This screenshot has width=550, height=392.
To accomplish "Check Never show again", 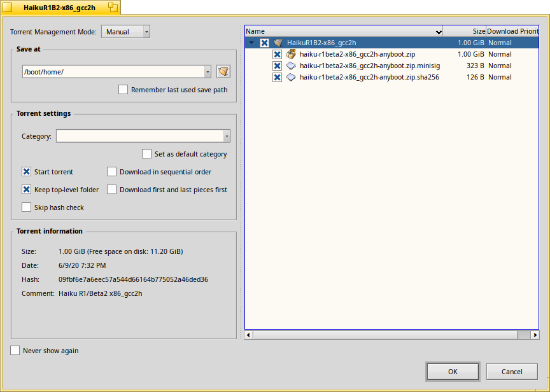I will 15,351.
